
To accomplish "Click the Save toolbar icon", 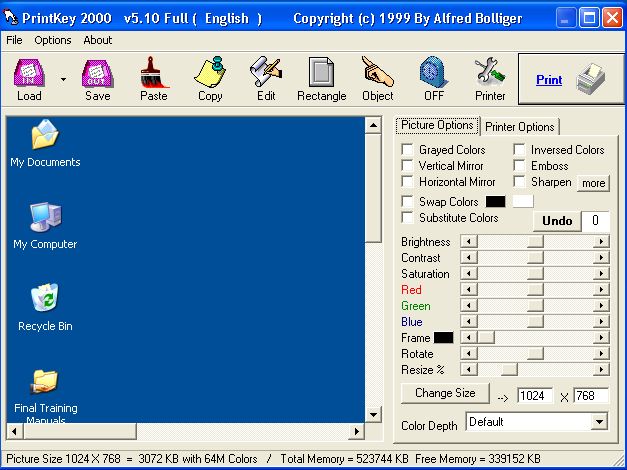I will [x=98, y=73].
